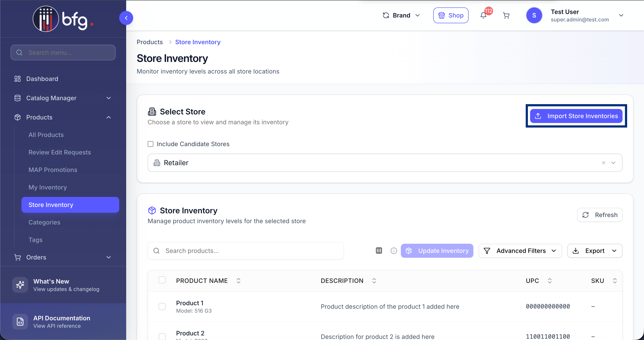The width and height of the screenshot is (644, 340).
Task: Clear the Retailer selection with the X
Action: (603, 163)
